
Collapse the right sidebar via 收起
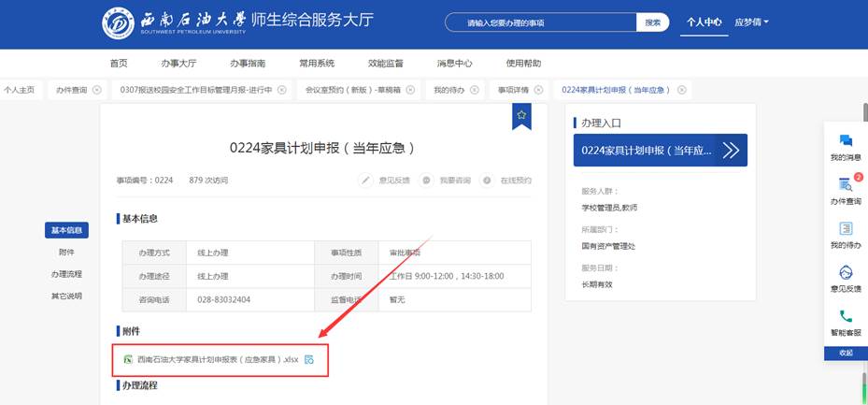846,353
